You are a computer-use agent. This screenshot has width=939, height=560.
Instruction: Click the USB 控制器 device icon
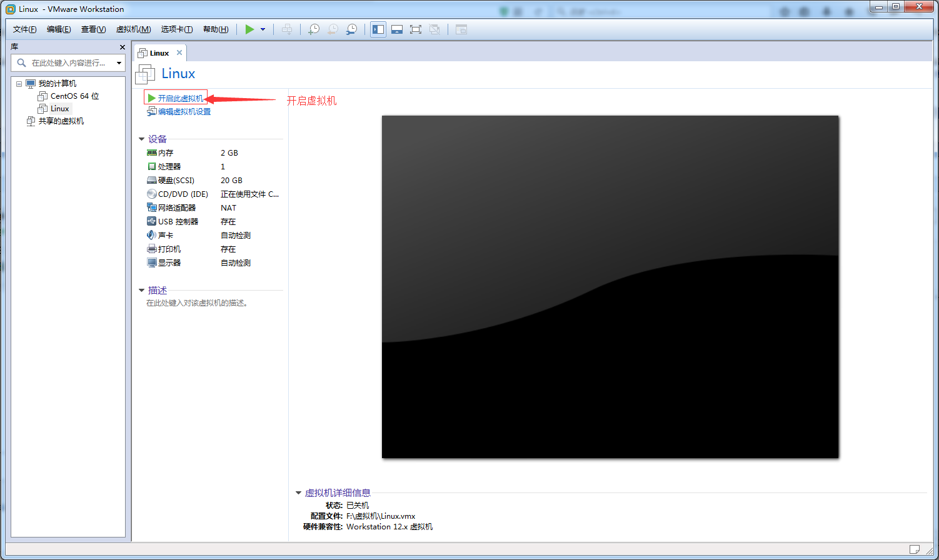[x=151, y=221]
